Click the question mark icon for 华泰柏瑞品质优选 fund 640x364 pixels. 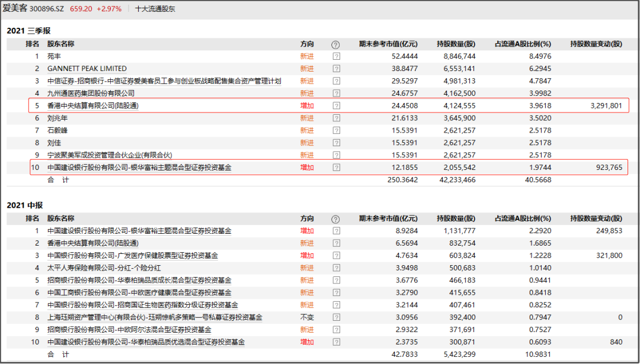(x=337, y=342)
